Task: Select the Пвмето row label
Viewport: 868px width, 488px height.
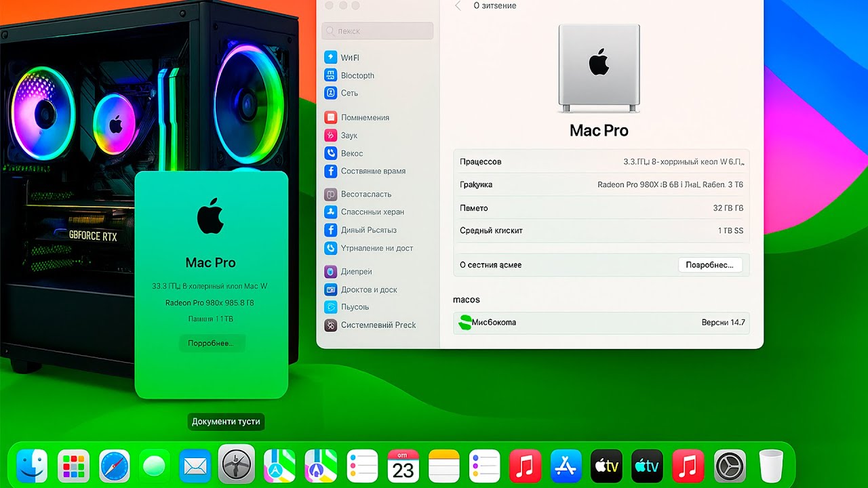Action: tap(473, 208)
